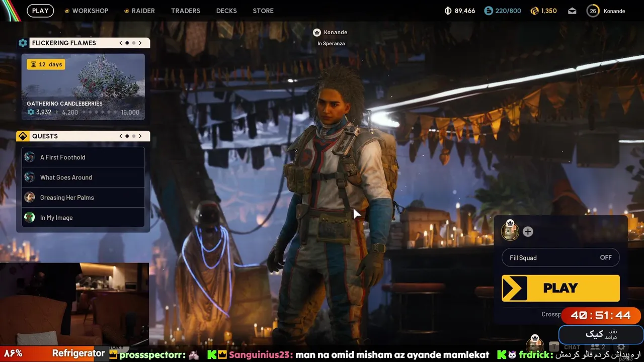This screenshot has width=644, height=362.
Task: Select second page dot in Flickering Flames
Action: click(134, 43)
